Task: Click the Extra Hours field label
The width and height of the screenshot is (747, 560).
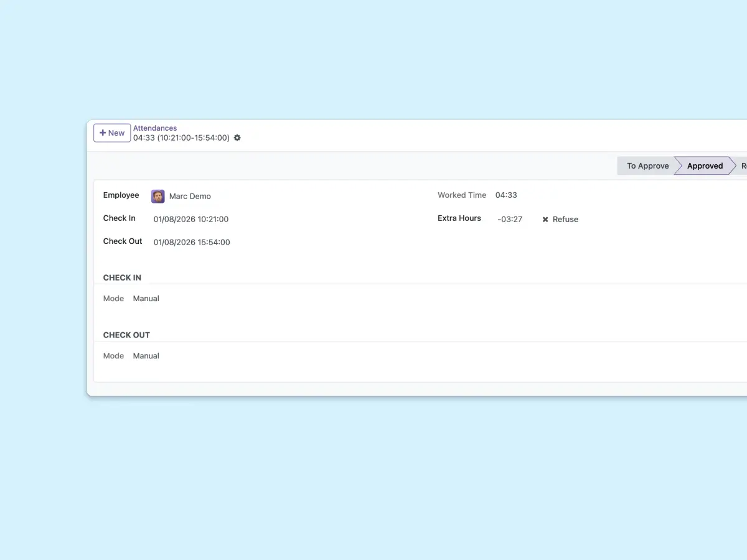Action: click(x=459, y=218)
